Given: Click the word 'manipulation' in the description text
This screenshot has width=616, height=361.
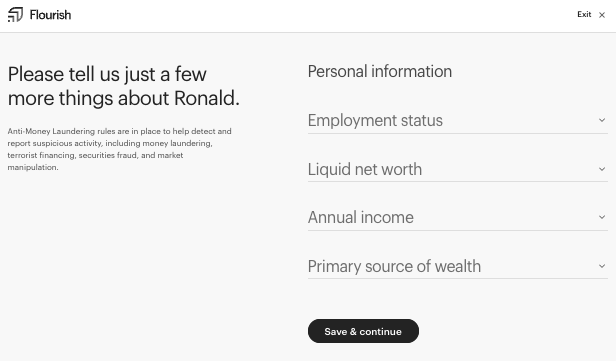Looking at the screenshot, I should [32, 167].
